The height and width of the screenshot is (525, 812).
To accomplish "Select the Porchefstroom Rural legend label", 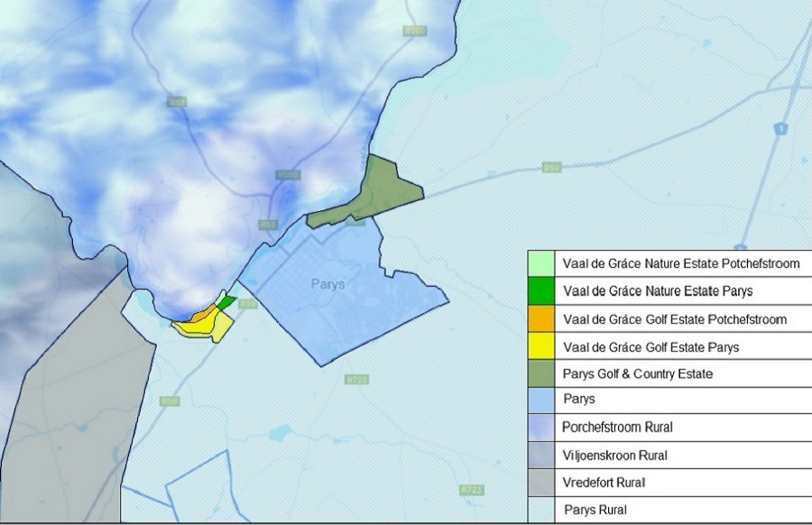I will [617, 428].
